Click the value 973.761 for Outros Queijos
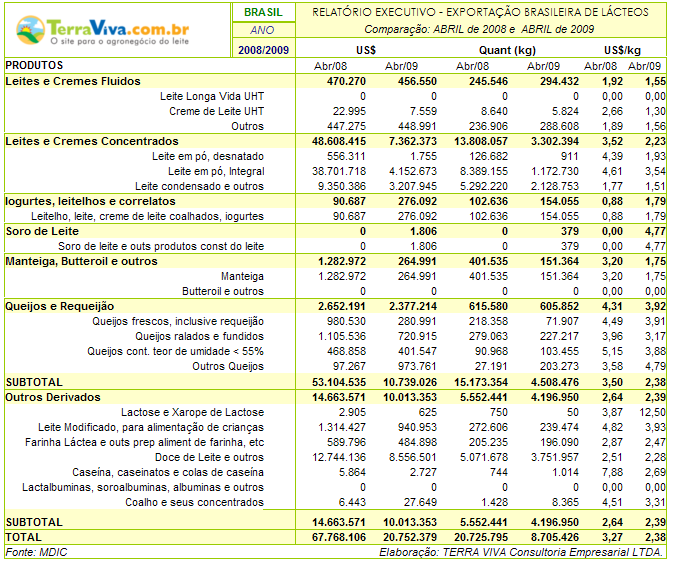 (x=417, y=366)
